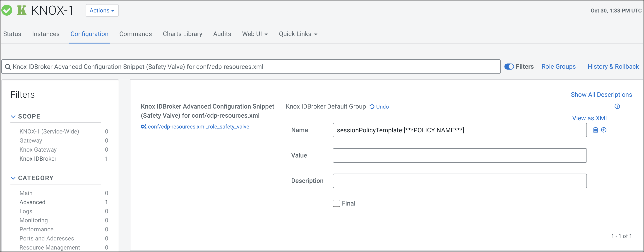Screen dimensions: 644x252
Task: Click the search magnifier icon
Action: pos(8,67)
